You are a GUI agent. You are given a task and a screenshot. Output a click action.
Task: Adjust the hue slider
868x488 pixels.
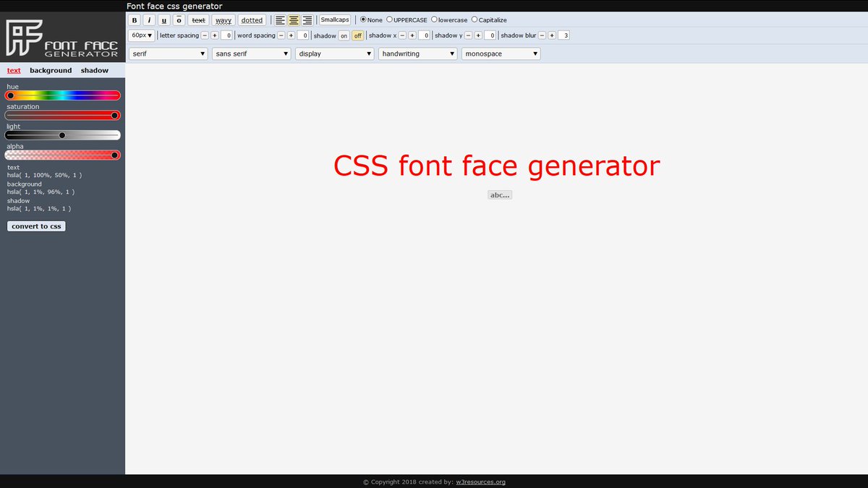63,95
